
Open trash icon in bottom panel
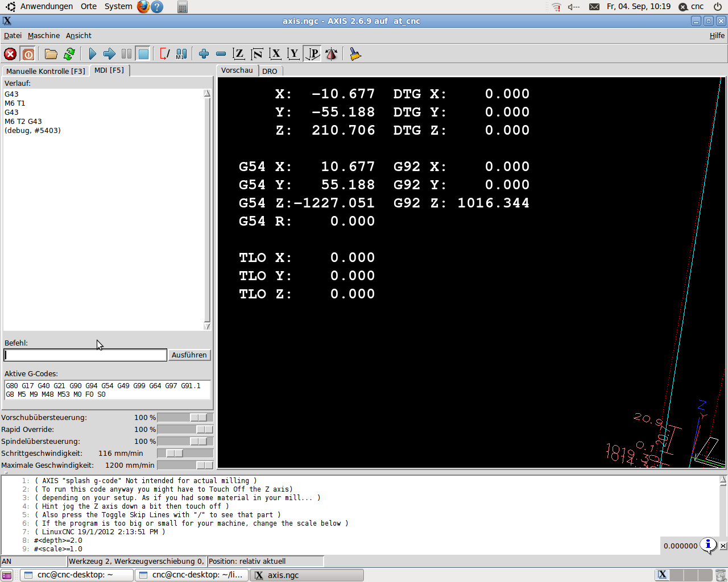click(x=721, y=575)
